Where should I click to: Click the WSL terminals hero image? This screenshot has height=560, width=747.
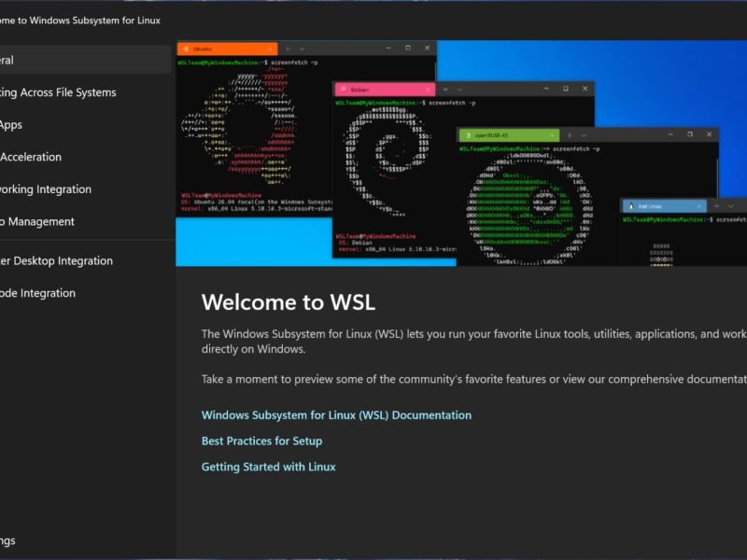point(461,153)
